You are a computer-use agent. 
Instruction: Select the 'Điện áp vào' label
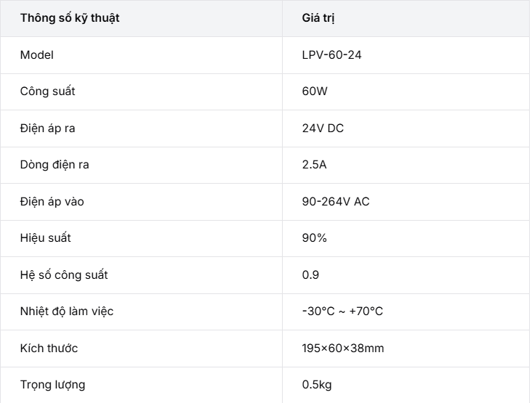click(52, 202)
